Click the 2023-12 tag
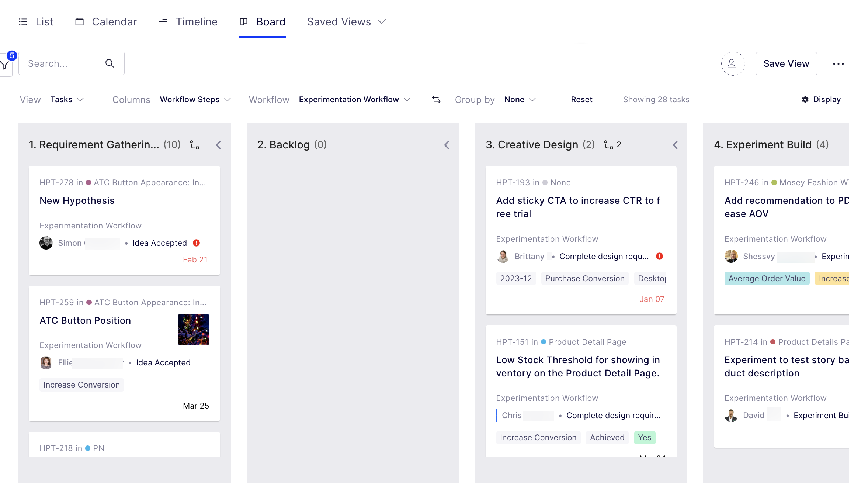The image size is (868, 499). pos(516,279)
